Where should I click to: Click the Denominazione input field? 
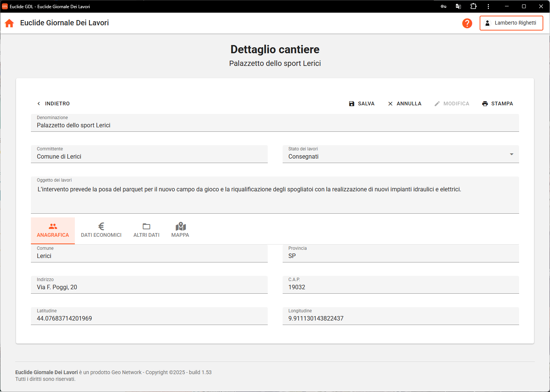274,125
